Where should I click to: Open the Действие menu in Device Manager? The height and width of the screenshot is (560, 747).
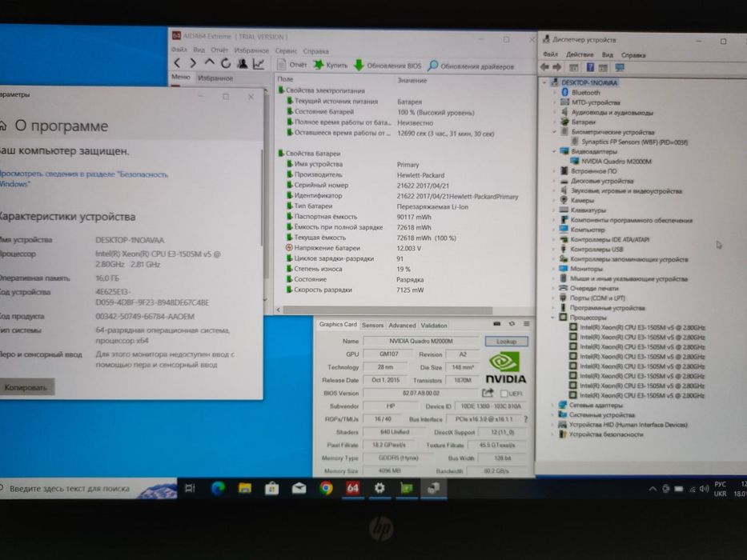(580, 54)
